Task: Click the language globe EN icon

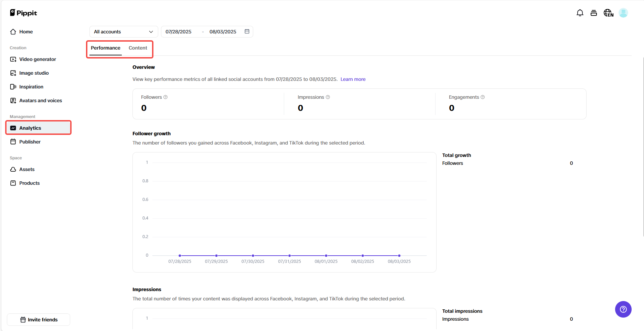Action: coord(608,13)
